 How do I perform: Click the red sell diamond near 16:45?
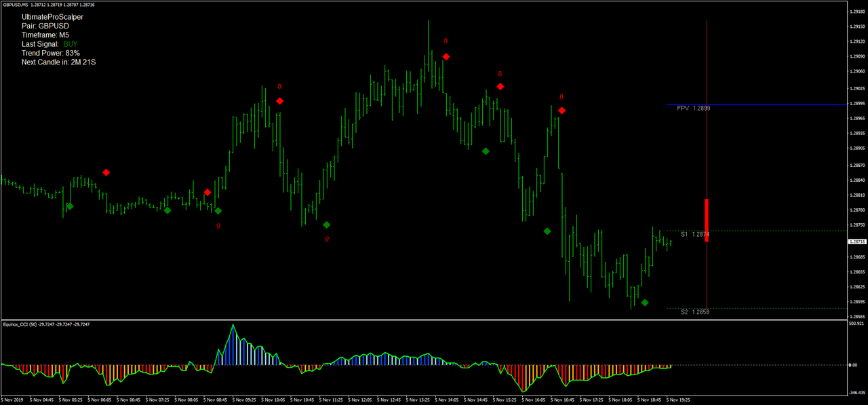coord(561,110)
